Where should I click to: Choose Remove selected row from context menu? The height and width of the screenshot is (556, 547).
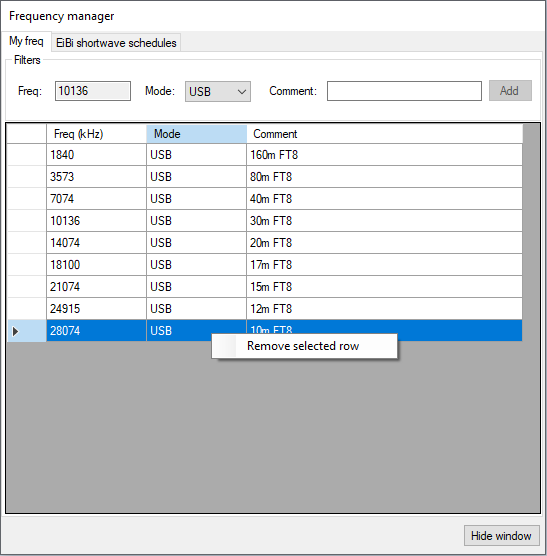[304, 346]
